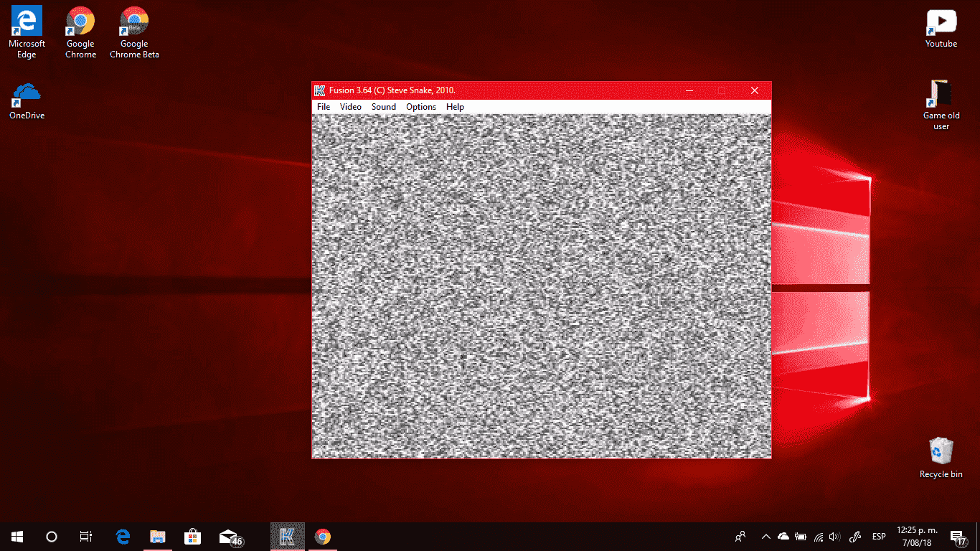Open the Action Center notifications
This screenshot has width=980, height=551.
point(957,537)
